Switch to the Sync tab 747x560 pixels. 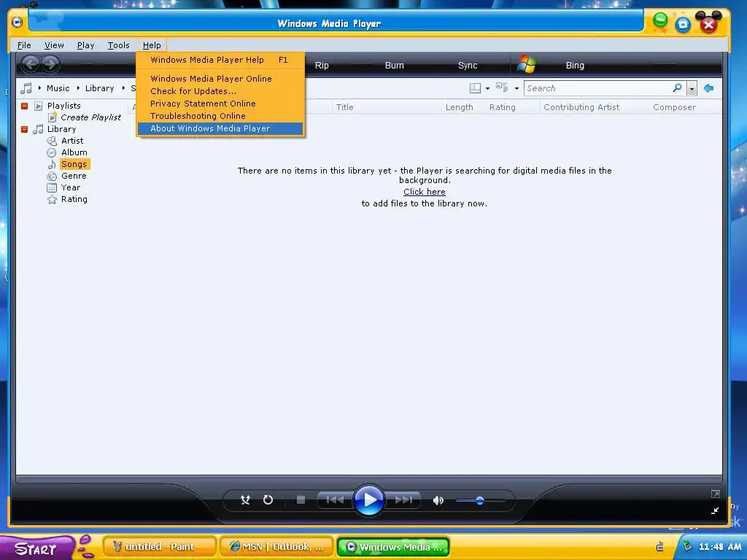468,65
